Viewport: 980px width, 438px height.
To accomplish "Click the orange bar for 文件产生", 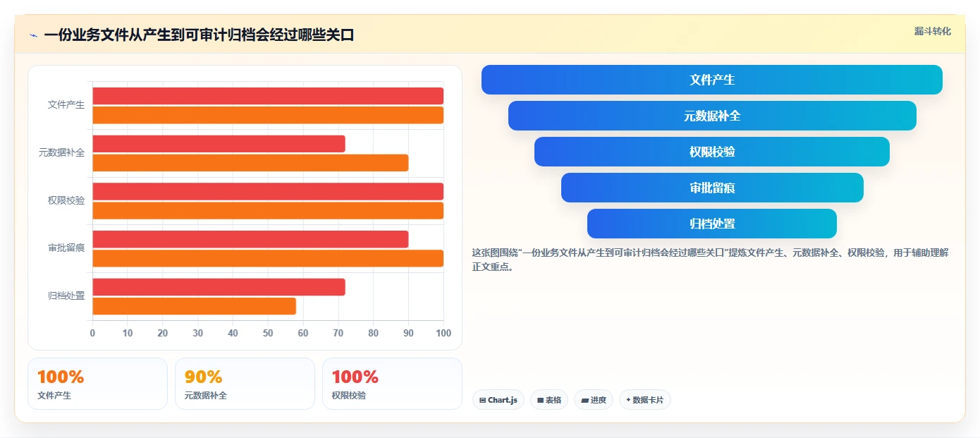I will (x=268, y=115).
